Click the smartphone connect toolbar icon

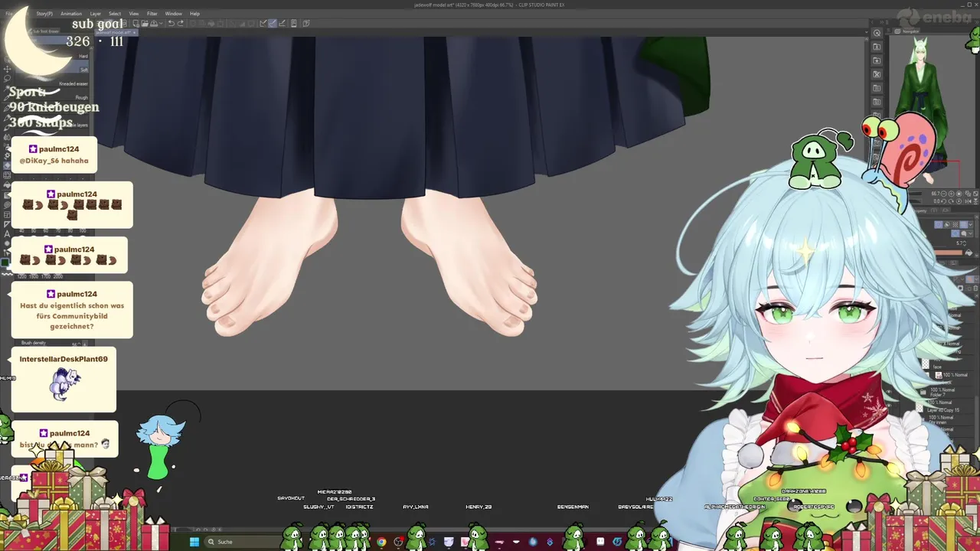point(294,23)
